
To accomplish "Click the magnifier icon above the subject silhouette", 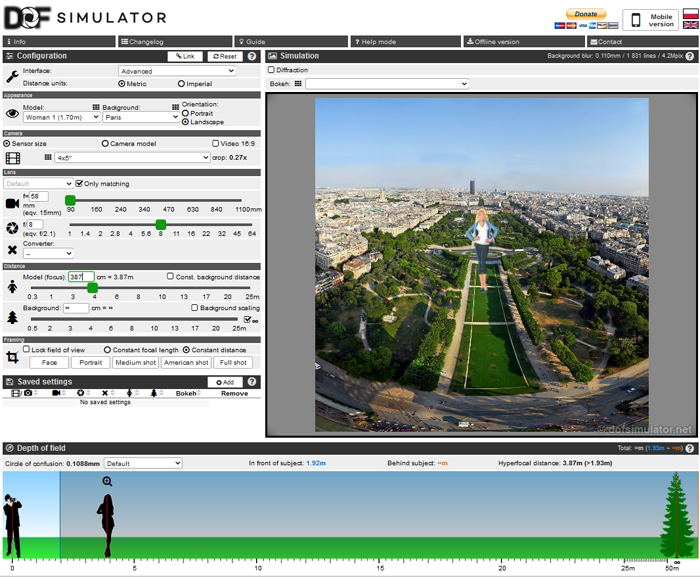I will coord(107,482).
